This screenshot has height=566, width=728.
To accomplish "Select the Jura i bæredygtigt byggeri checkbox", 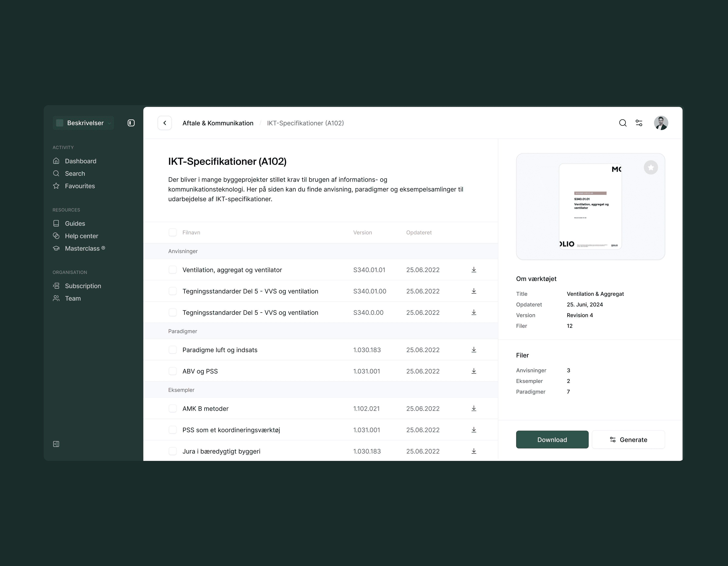I will coord(172,451).
